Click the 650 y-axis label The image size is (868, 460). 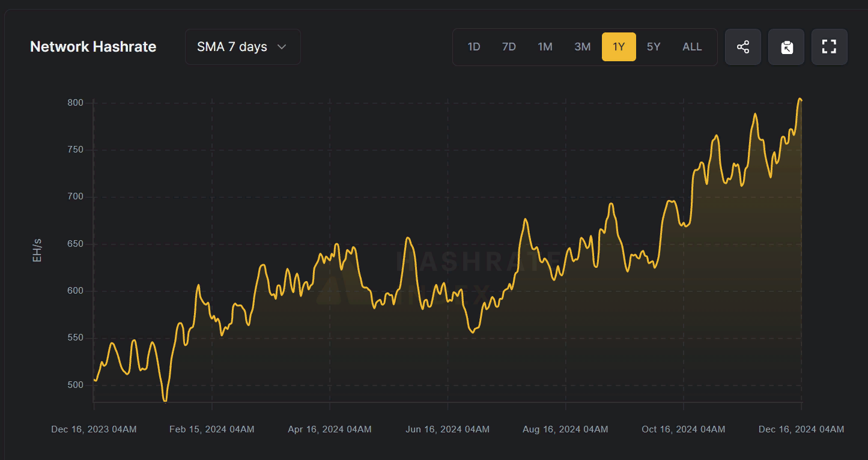point(75,244)
